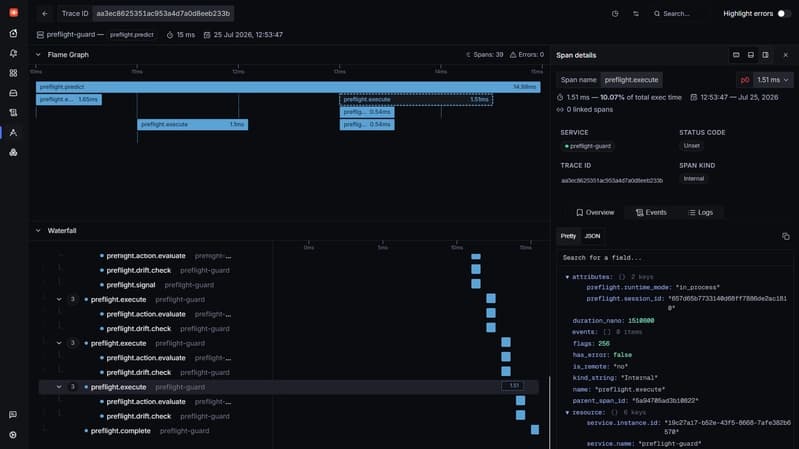The height and width of the screenshot is (449, 799).
Task: Click the preflight-guard service chip under SERVICE
Action: (588, 146)
